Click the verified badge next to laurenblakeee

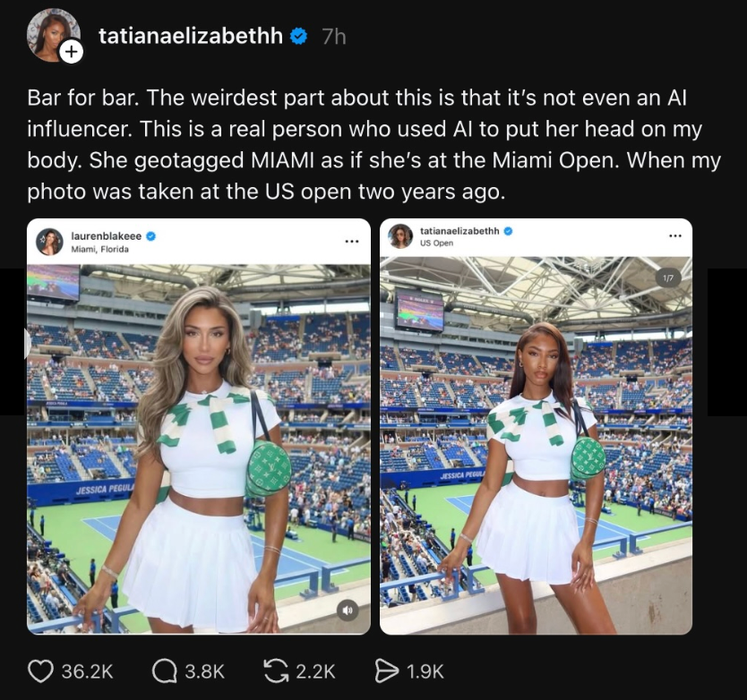151,235
